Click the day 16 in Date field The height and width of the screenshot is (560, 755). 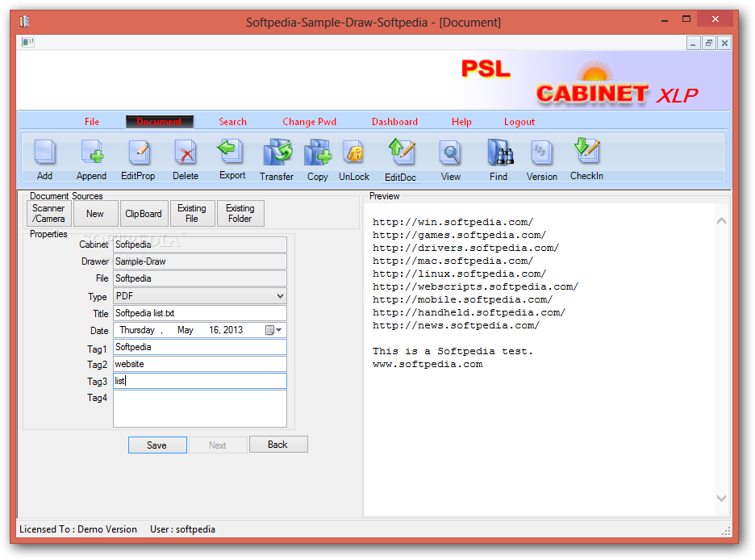pyautogui.click(x=215, y=330)
